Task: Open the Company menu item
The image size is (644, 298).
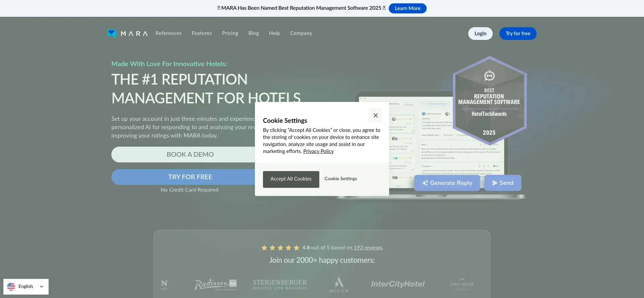Action: coord(301,33)
